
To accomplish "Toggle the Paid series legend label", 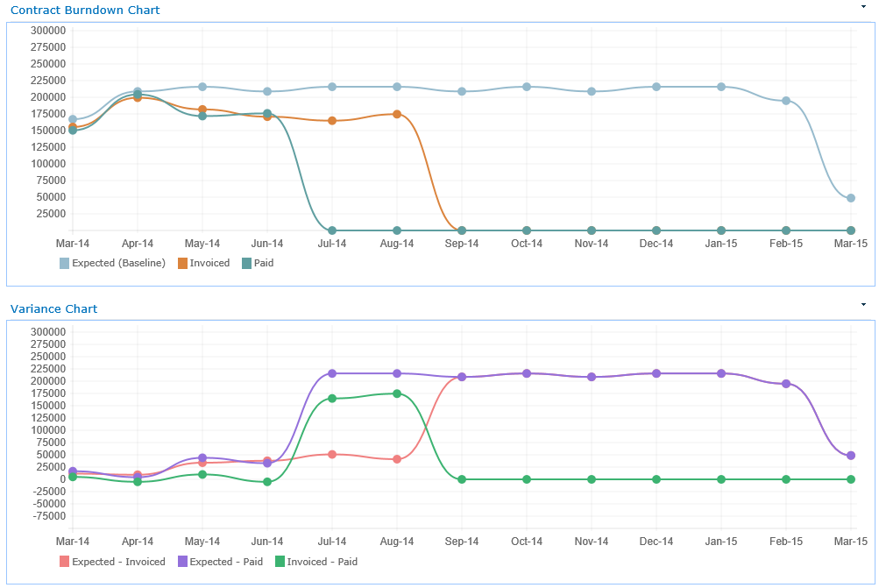I will [x=264, y=263].
